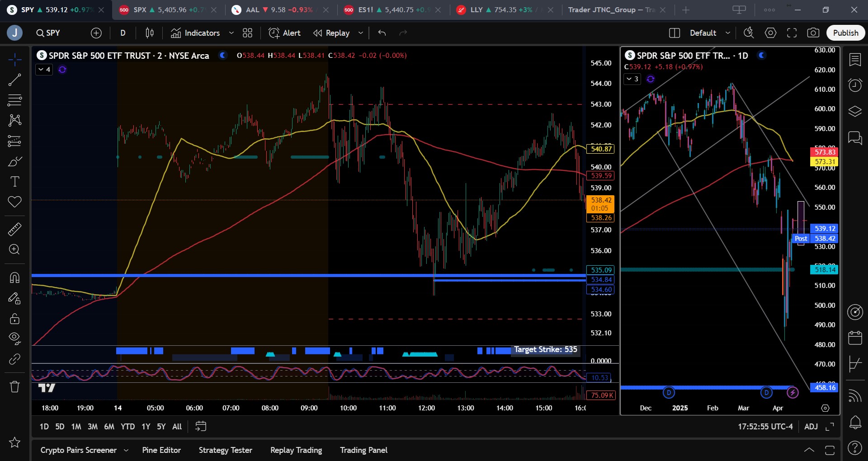This screenshot has width=868, height=461.
Task: Open the chart style candles selector
Action: [x=150, y=33]
